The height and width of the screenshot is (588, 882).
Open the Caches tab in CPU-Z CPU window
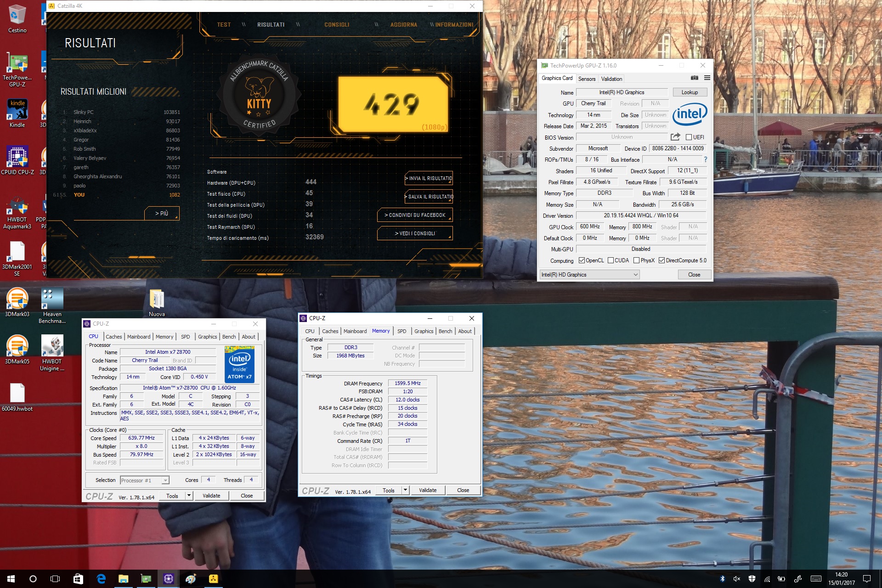[x=113, y=337]
